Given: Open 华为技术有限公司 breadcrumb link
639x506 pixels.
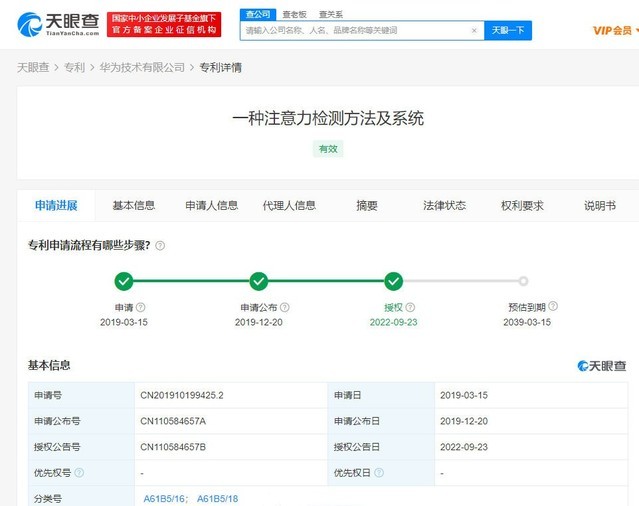Looking at the screenshot, I should click(142, 68).
